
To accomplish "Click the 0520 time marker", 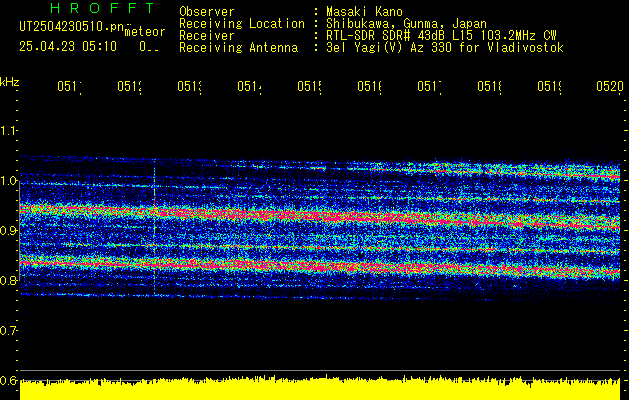I will [610, 86].
